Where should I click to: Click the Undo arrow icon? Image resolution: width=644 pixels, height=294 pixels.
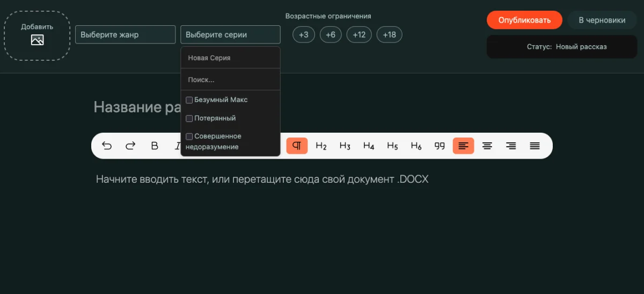pos(107,146)
